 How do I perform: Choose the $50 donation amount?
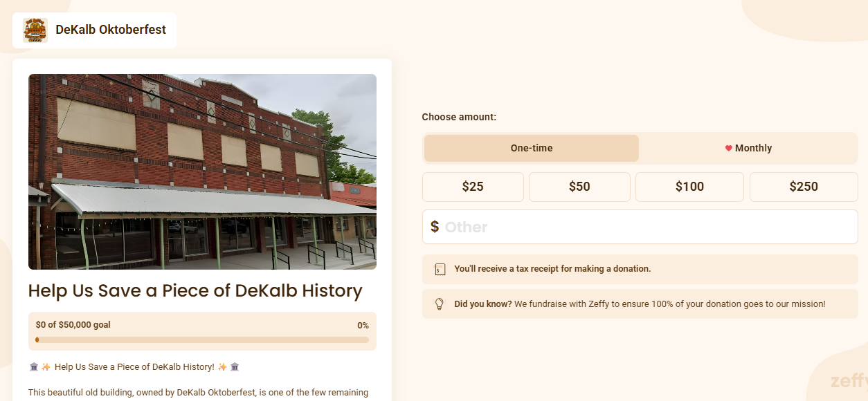(x=579, y=187)
